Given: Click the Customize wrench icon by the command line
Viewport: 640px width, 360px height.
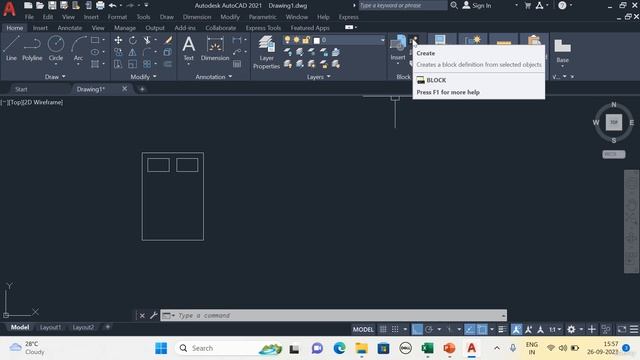Looking at the screenshot, I should [153, 316].
